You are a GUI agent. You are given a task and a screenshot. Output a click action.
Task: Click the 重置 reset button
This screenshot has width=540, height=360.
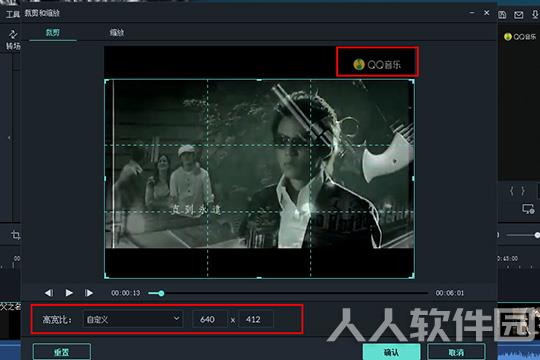pyautogui.click(x=62, y=352)
